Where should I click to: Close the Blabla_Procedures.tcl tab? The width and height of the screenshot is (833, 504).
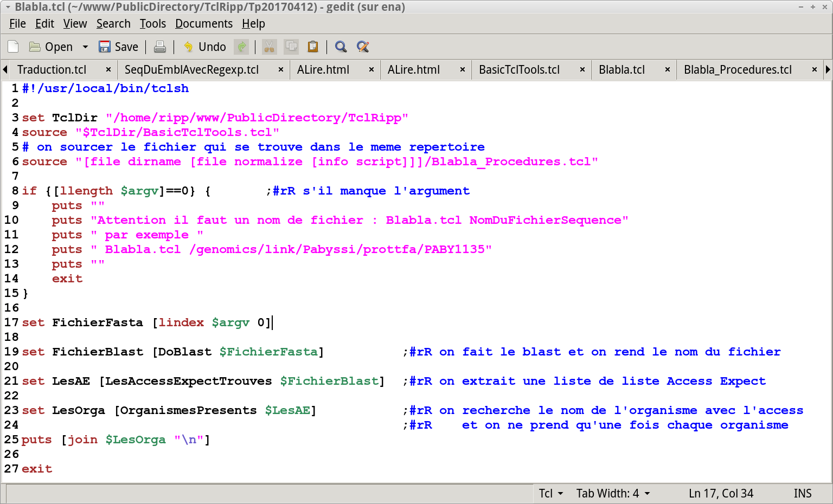(815, 70)
